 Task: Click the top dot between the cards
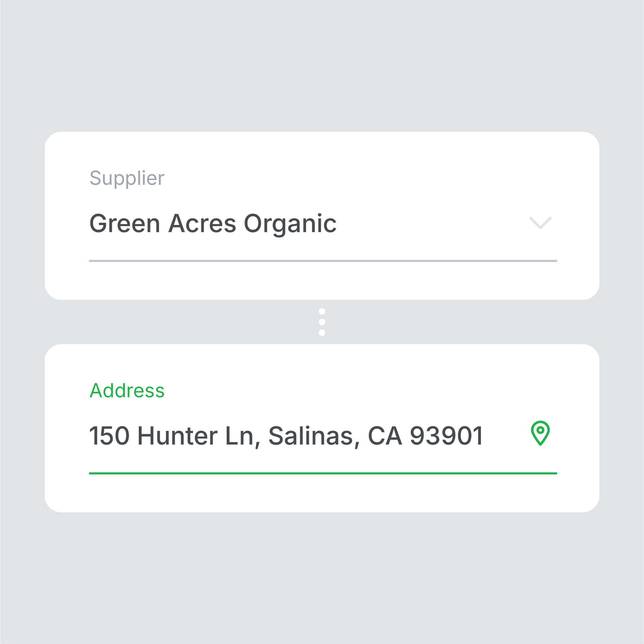pyautogui.click(x=322, y=311)
